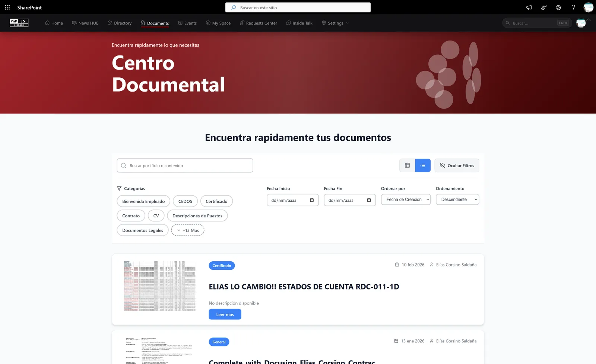Click the Fecha Fin date field

click(350, 200)
